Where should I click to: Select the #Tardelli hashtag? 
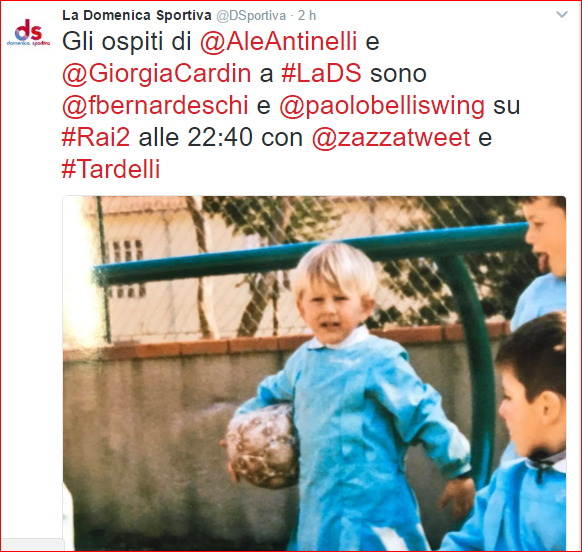point(111,169)
